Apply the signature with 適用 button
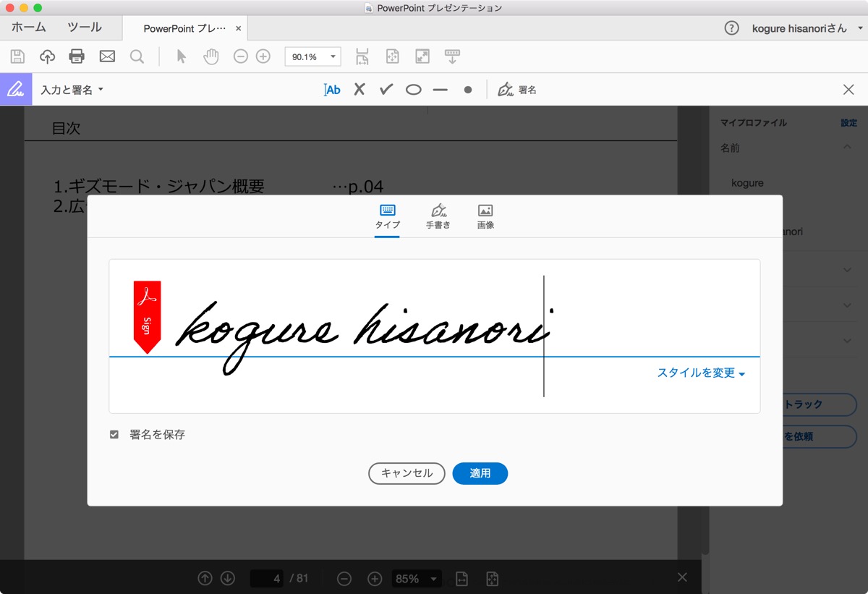Screen dimensions: 868x594 coord(480,473)
